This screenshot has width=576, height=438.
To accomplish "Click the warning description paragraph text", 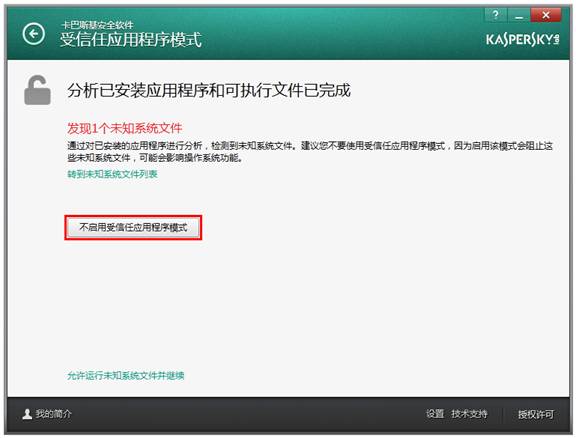I will click(310, 152).
